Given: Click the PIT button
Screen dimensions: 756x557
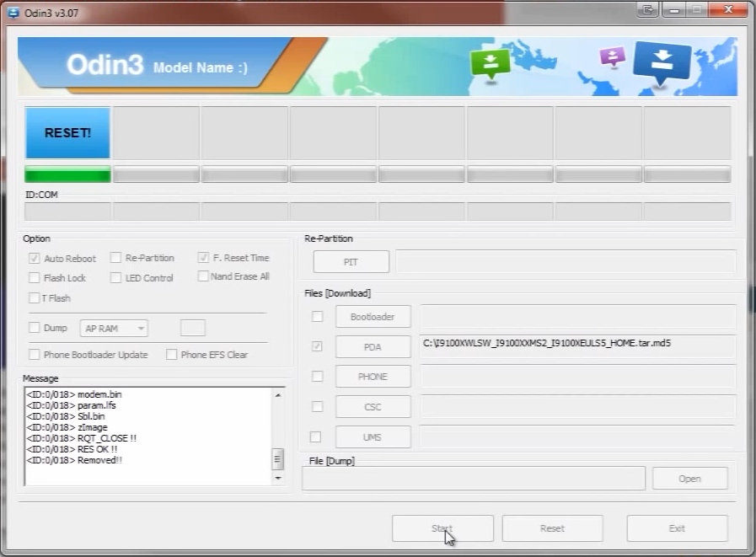Looking at the screenshot, I should pos(351,262).
